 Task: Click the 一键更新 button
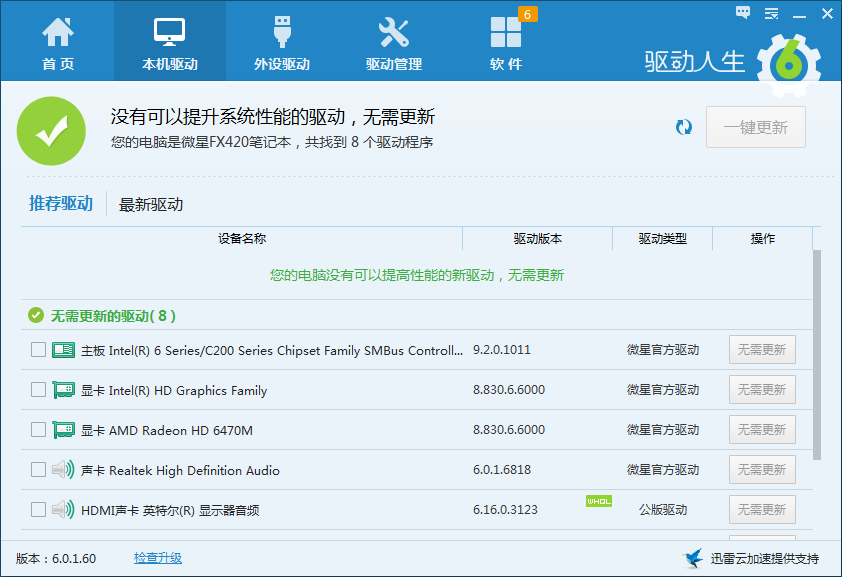[x=755, y=127]
